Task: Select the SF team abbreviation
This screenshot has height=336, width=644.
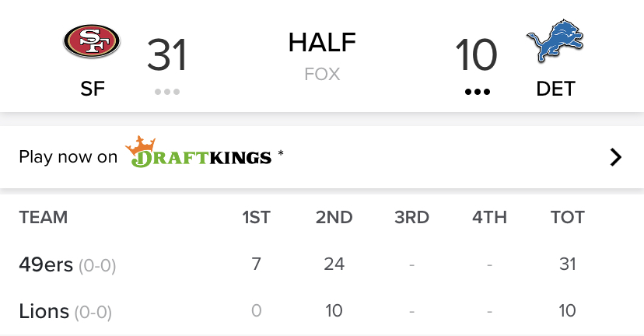Action: pyautogui.click(x=93, y=89)
